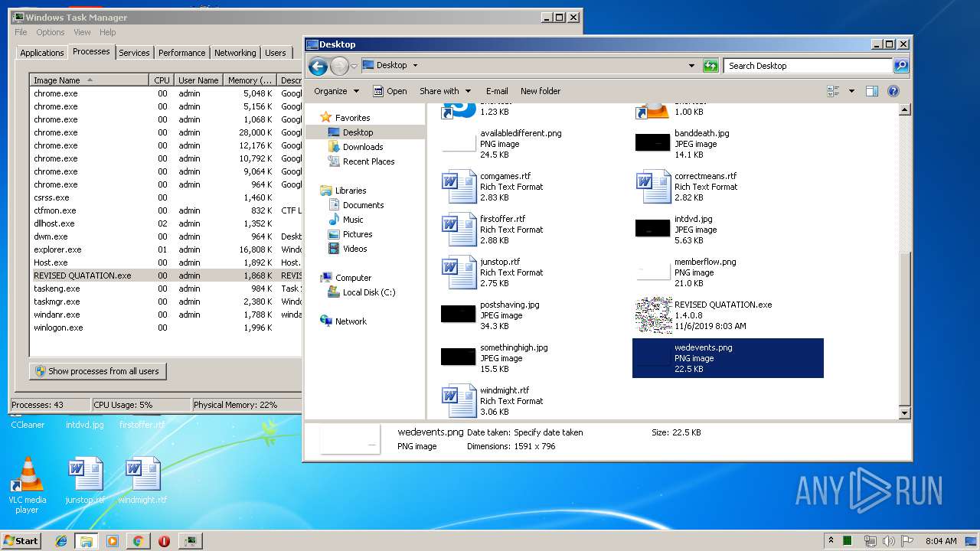Click file list scrollbar up arrow
980x551 pixels.
pyautogui.click(x=904, y=109)
